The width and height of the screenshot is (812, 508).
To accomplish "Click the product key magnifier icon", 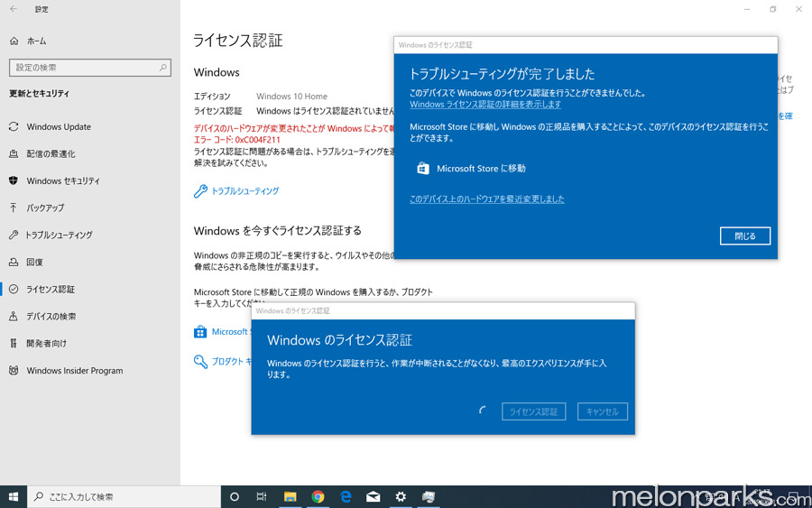I will coord(200,361).
